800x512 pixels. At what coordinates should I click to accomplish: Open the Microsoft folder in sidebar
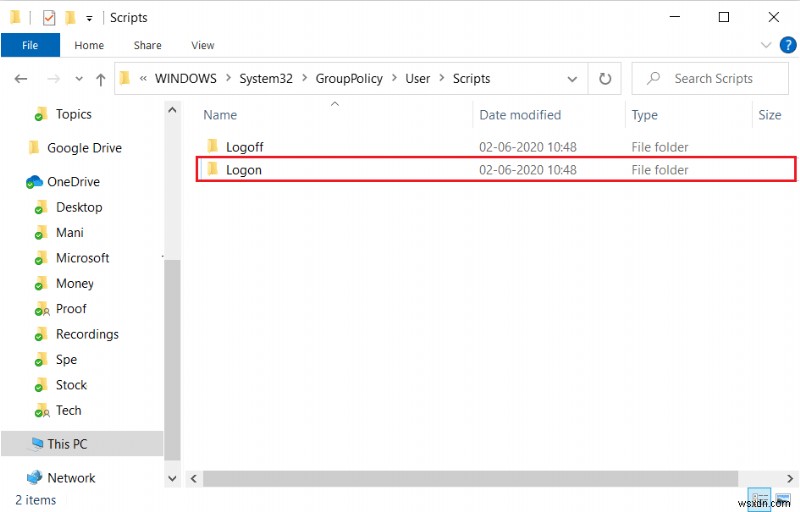[82, 258]
